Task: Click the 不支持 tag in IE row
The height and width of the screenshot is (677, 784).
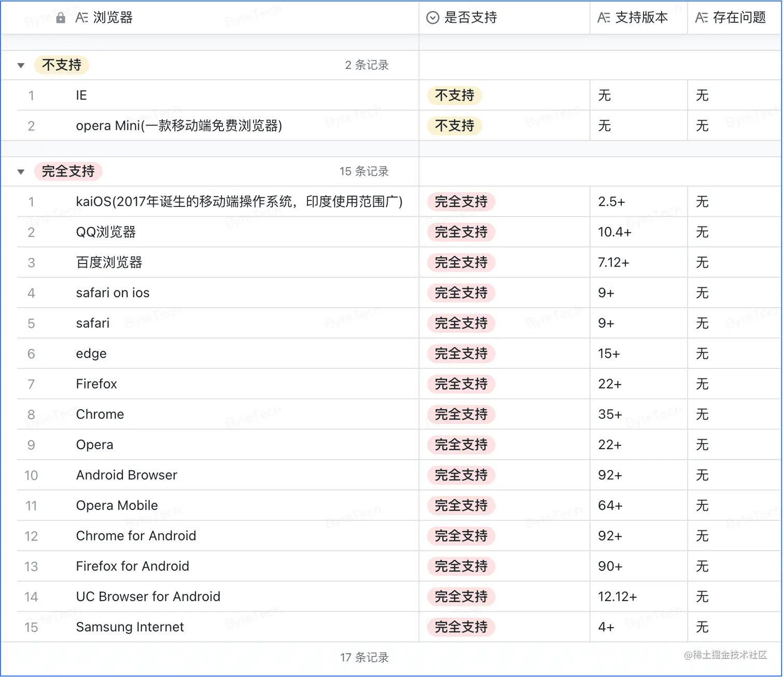Action: 455,95
